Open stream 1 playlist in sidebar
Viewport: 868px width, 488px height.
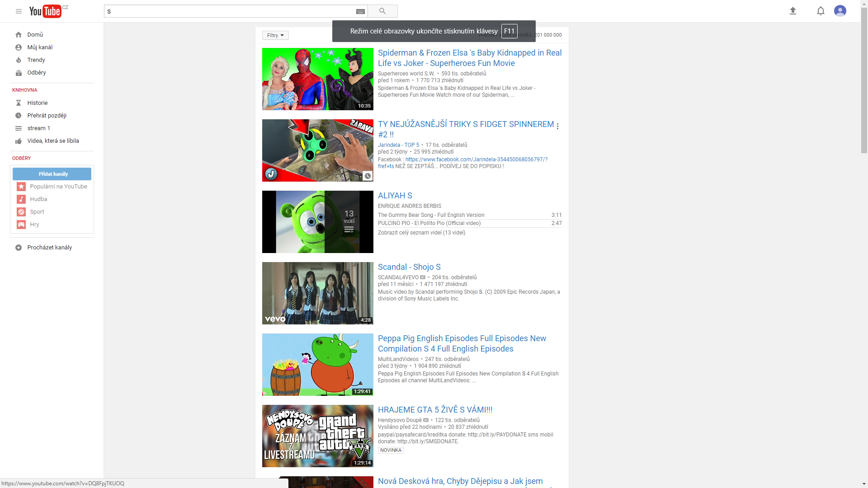(x=38, y=128)
